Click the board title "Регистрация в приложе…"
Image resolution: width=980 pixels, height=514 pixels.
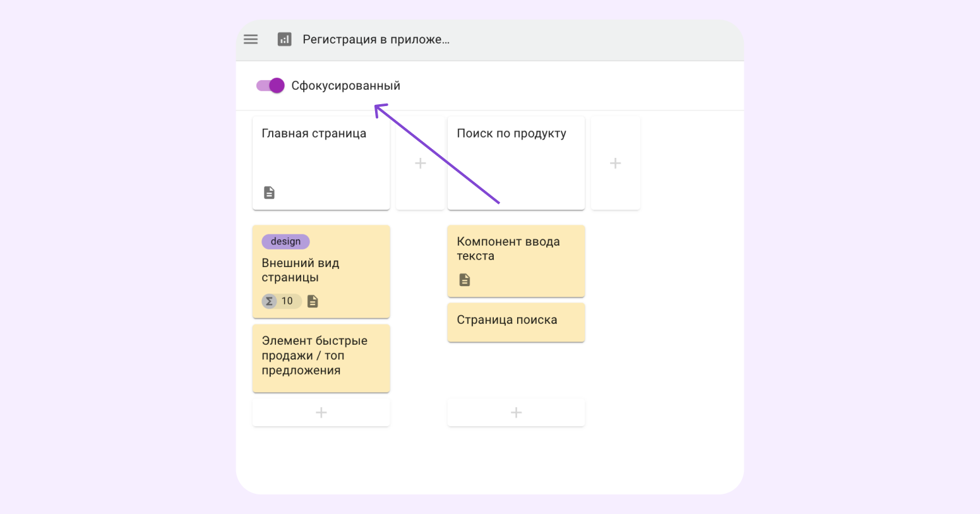375,39
